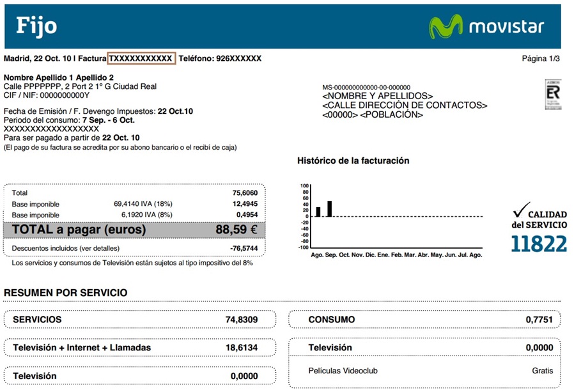Click the Movistar logo in header
574x392 pixels.
pyautogui.click(x=486, y=26)
